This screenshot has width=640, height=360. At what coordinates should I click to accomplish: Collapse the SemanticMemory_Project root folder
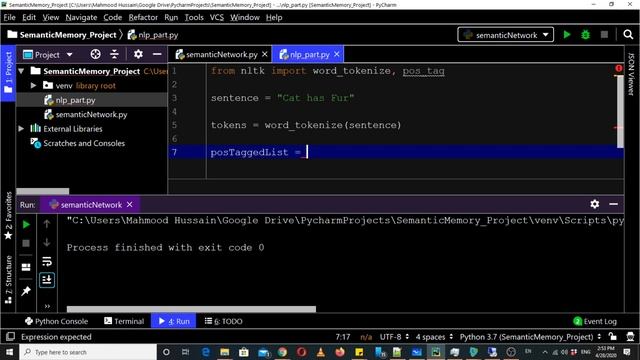click(x=22, y=71)
